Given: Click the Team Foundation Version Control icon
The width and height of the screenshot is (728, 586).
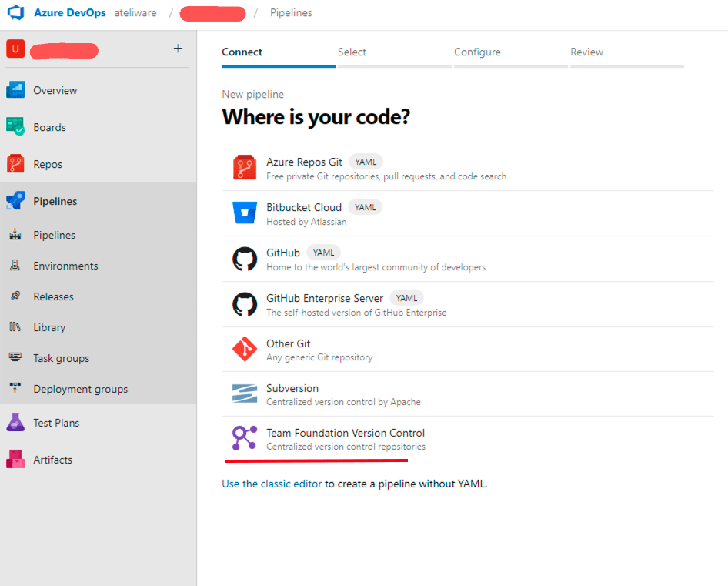Looking at the screenshot, I should pyautogui.click(x=245, y=438).
